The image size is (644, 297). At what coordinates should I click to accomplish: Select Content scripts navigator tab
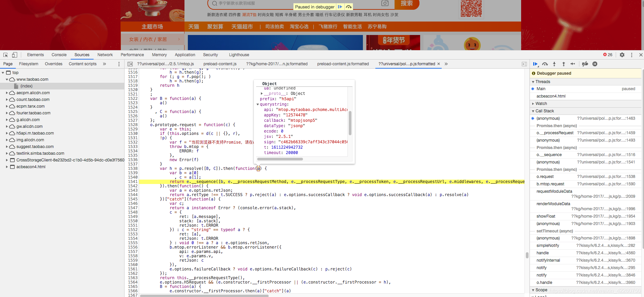82,64
